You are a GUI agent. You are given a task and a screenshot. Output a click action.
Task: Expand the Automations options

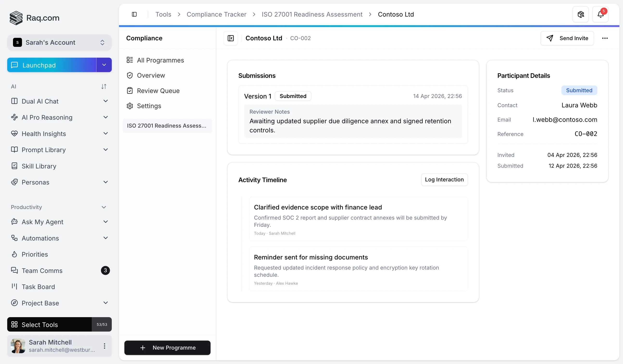tap(106, 238)
